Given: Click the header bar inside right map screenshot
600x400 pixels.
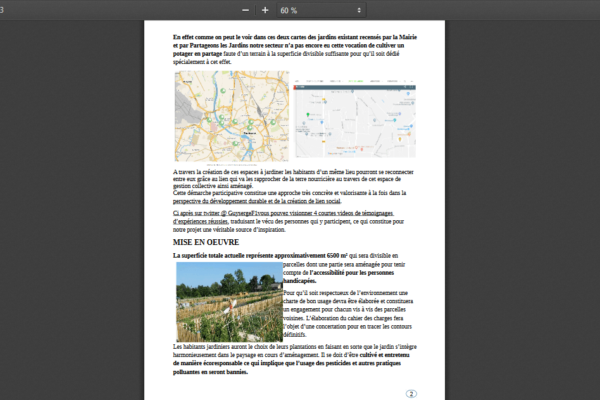Looking at the screenshot, I should (353, 84).
